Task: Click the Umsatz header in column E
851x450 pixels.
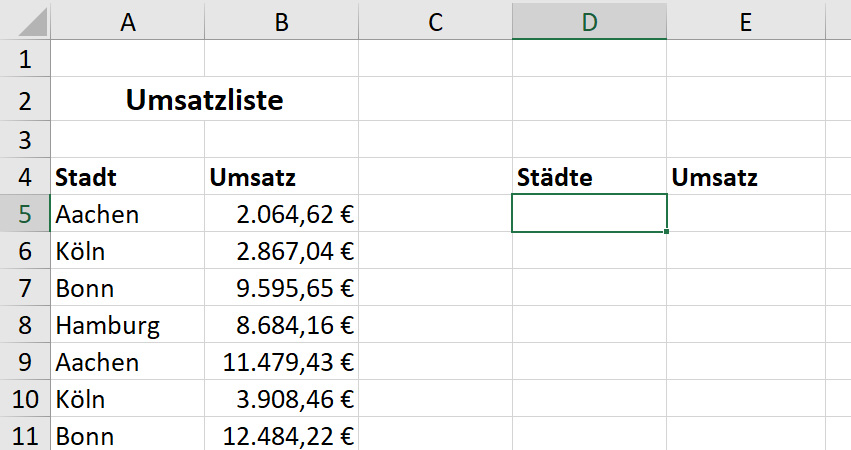Action: pyautogui.click(x=746, y=176)
